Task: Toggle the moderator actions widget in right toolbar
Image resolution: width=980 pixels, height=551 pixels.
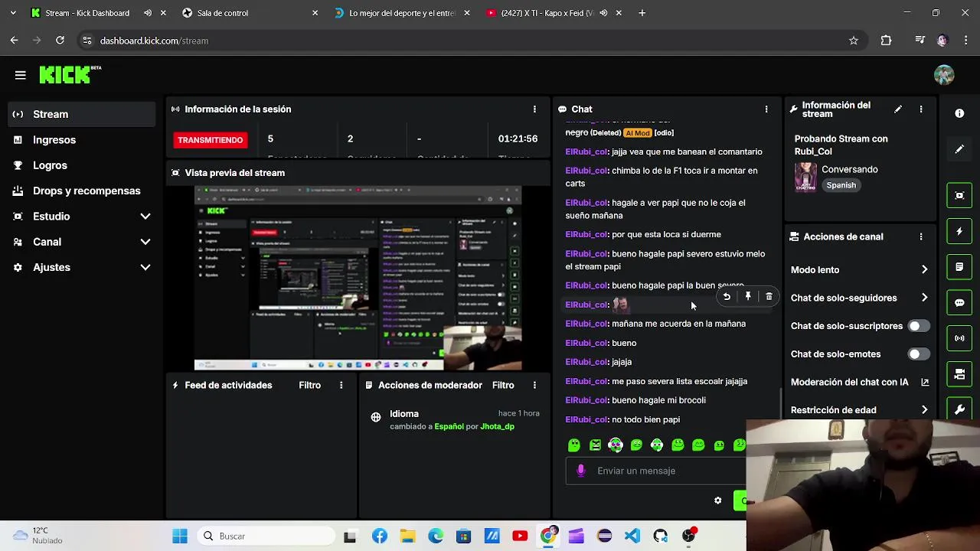Action: [959, 267]
